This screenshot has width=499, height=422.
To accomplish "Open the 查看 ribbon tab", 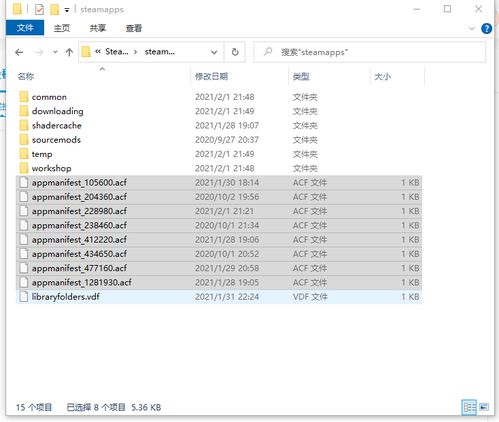I will [x=134, y=28].
